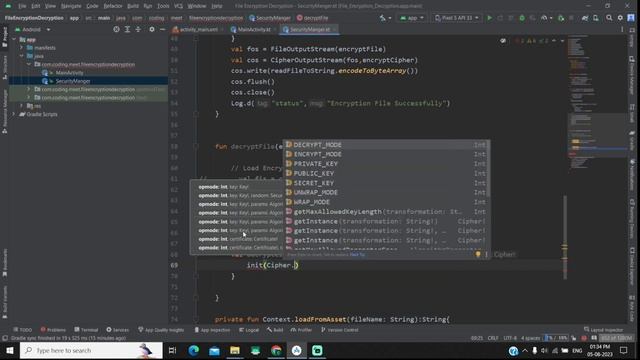Switch to activity_main.xml editor tab

(198, 29)
